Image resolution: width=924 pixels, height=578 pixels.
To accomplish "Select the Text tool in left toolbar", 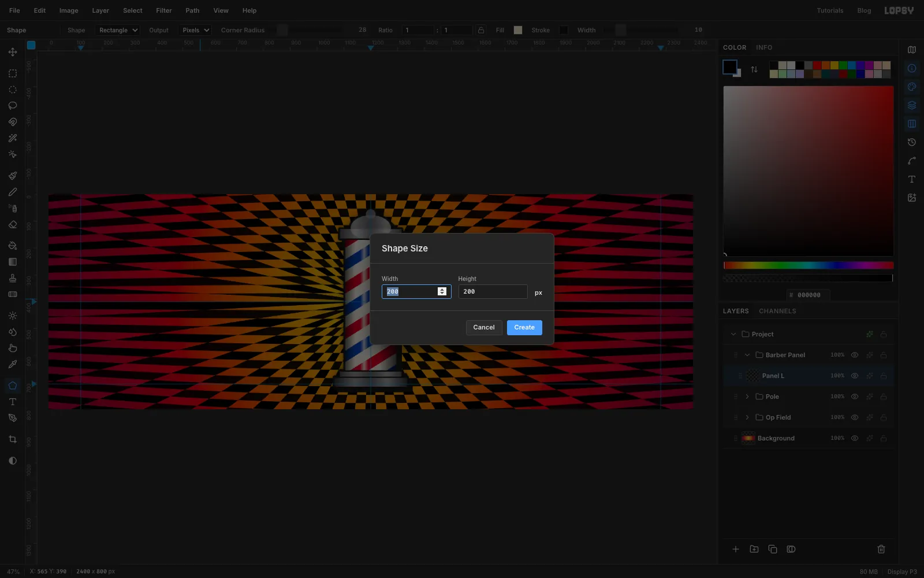I will [12, 402].
